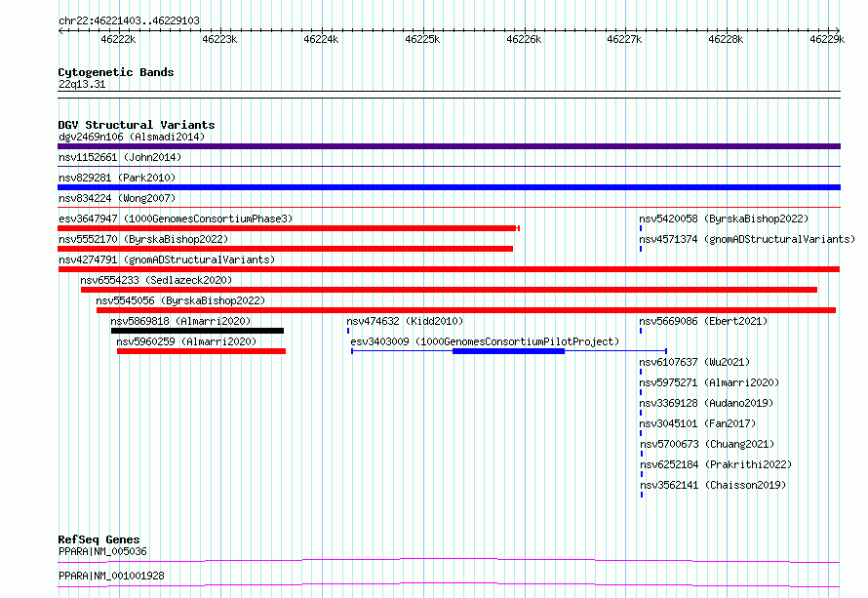Select the thick blue nsv829281 variant bar

[x=449, y=187]
